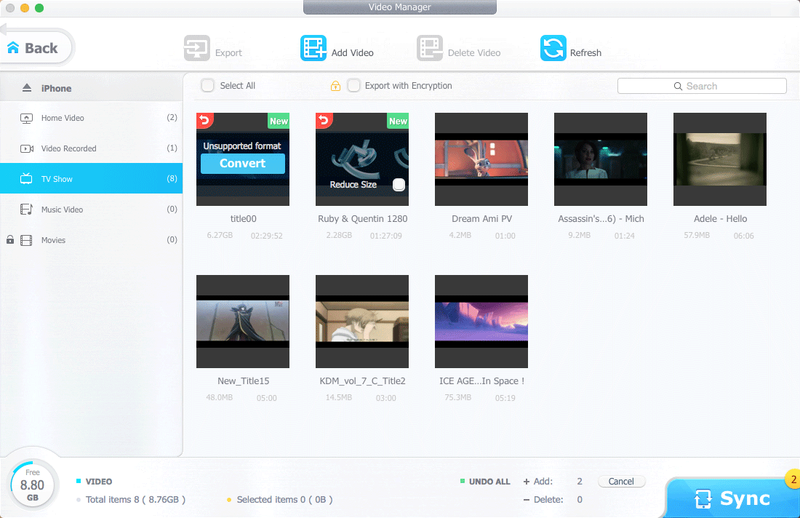Click the 8.80 GB free storage gauge
Screen dimensions: 800x518
(33, 485)
